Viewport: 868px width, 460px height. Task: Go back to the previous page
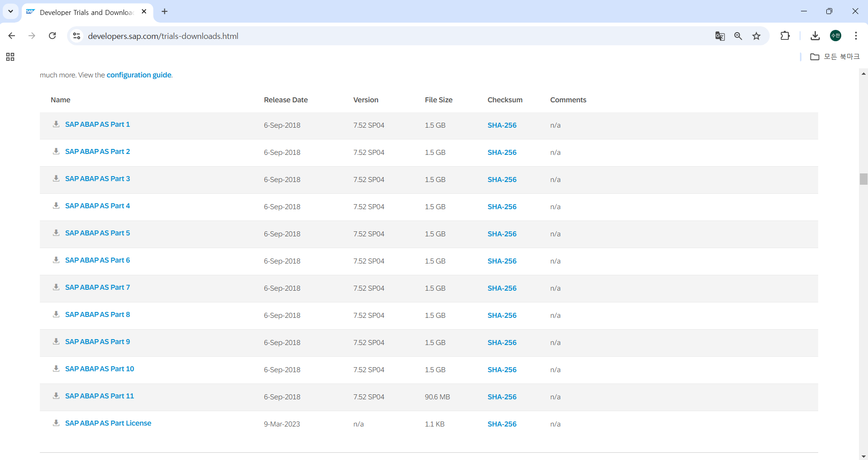click(12, 36)
